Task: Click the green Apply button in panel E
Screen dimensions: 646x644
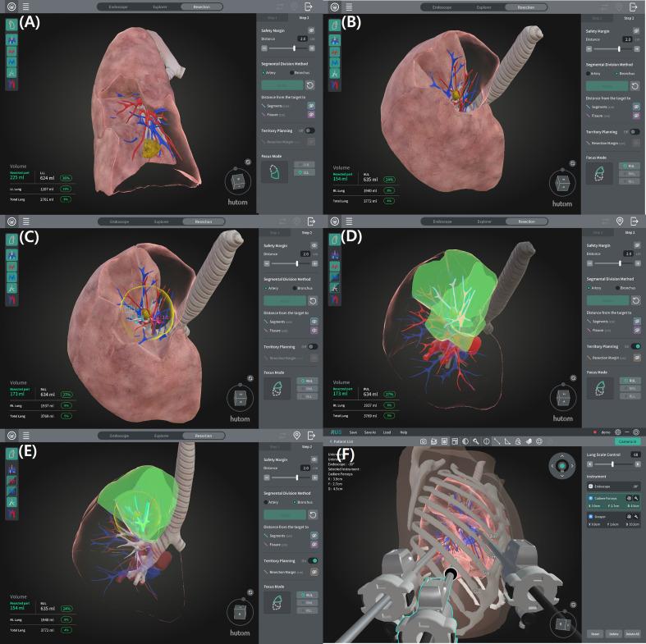Action: click(285, 514)
